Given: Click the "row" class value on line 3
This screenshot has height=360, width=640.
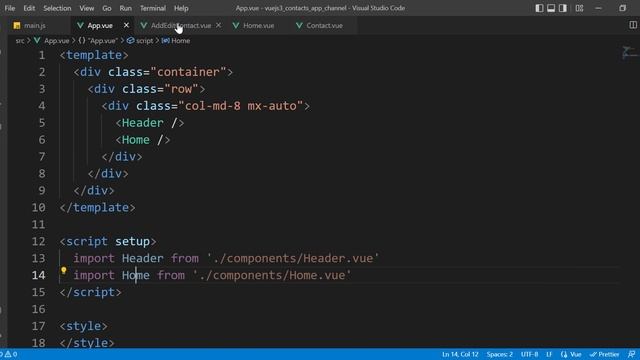Looking at the screenshot, I should tap(182, 89).
